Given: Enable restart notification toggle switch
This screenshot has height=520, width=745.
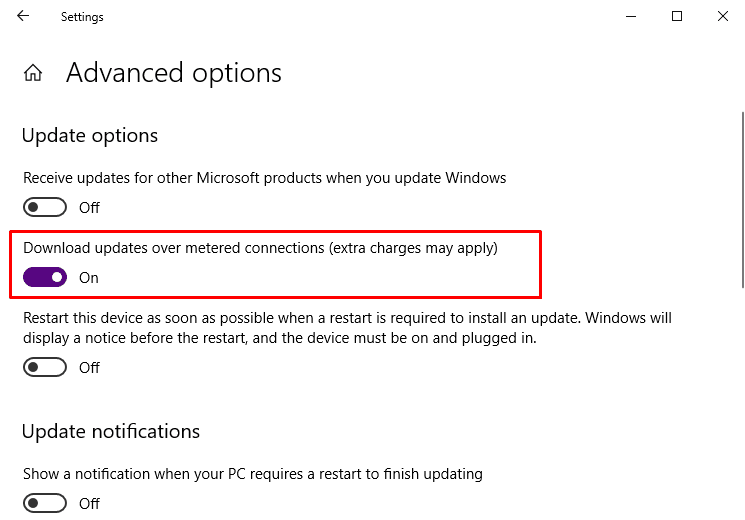Looking at the screenshot, I should tap(45, 503).
